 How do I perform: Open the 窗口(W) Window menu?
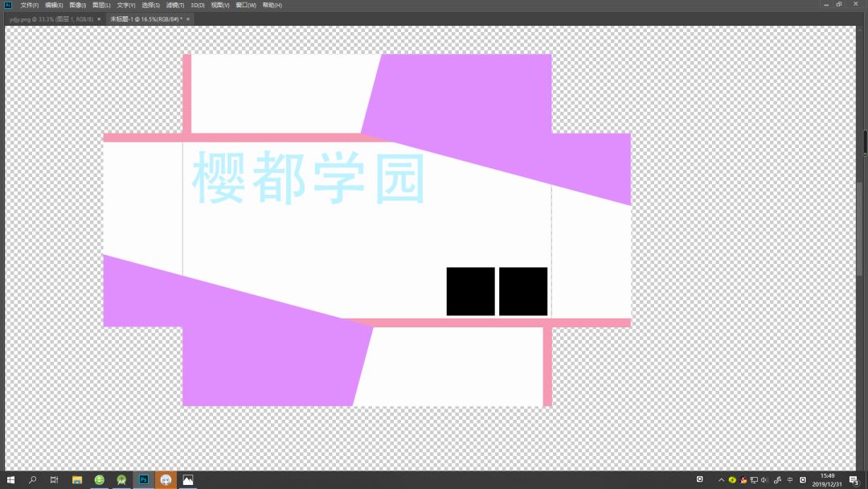point(246,5)
